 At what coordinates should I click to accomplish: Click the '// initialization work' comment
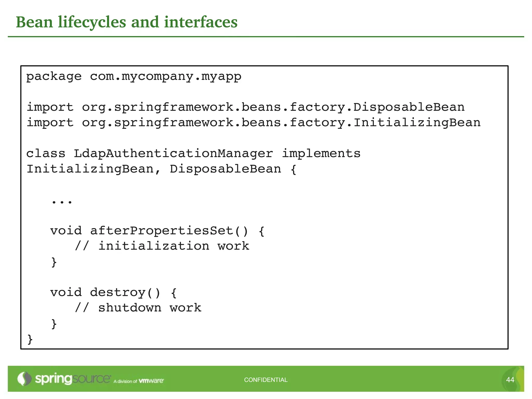[x=162, y=246]
